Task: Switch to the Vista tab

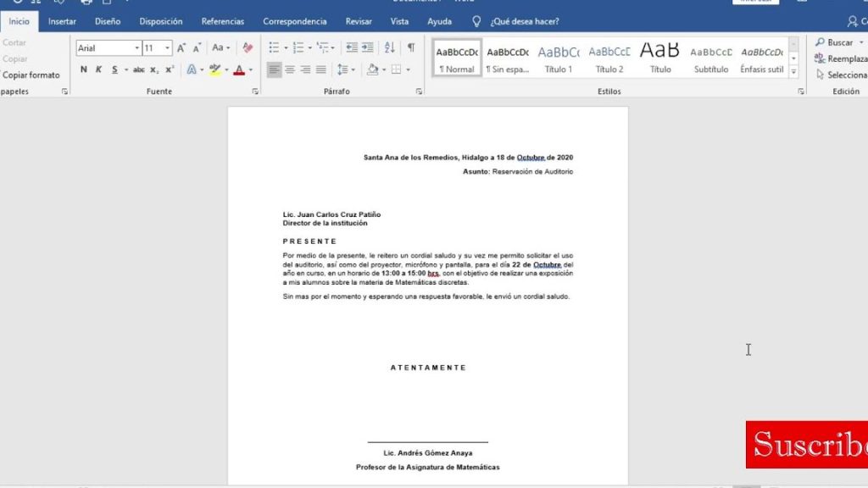Action: point(399,21)
